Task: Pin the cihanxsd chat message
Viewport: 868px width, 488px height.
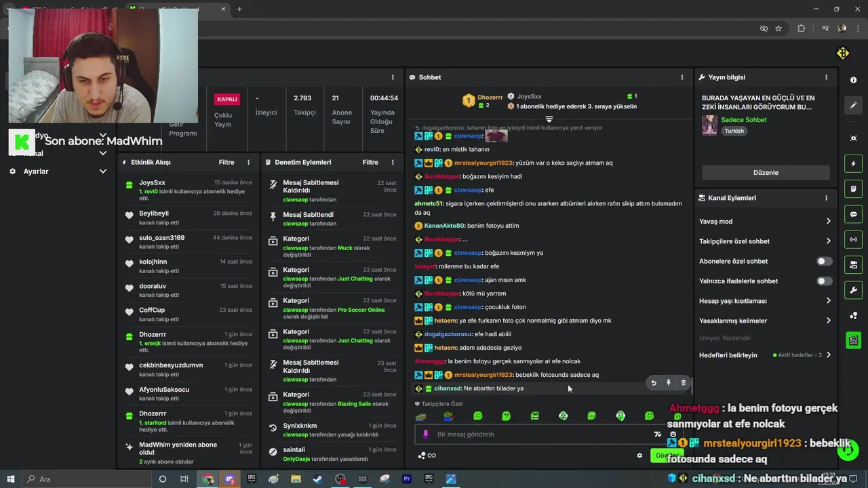Action: coord(668,383)
